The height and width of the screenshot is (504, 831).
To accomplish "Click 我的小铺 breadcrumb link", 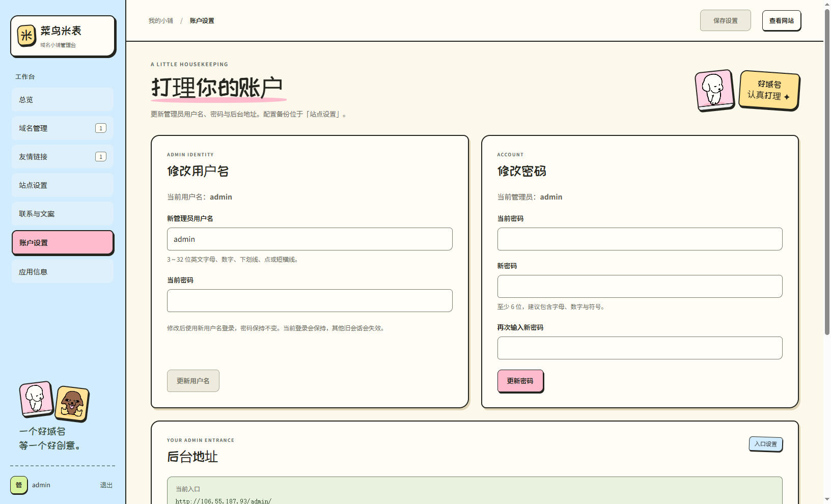I will click(161, 21).
